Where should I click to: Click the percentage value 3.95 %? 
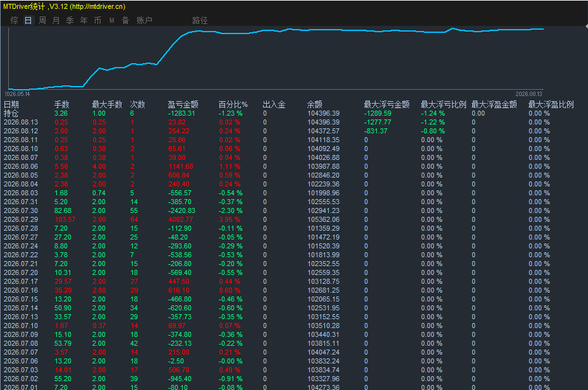click(230, 219)
